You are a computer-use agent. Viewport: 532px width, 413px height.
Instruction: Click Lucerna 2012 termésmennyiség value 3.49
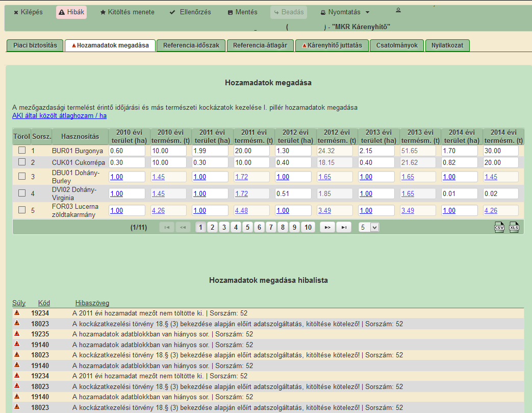click(324, 210)
